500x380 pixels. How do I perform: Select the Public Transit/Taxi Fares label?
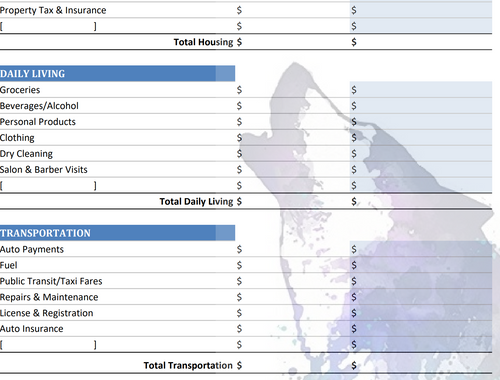coord(51,281)
